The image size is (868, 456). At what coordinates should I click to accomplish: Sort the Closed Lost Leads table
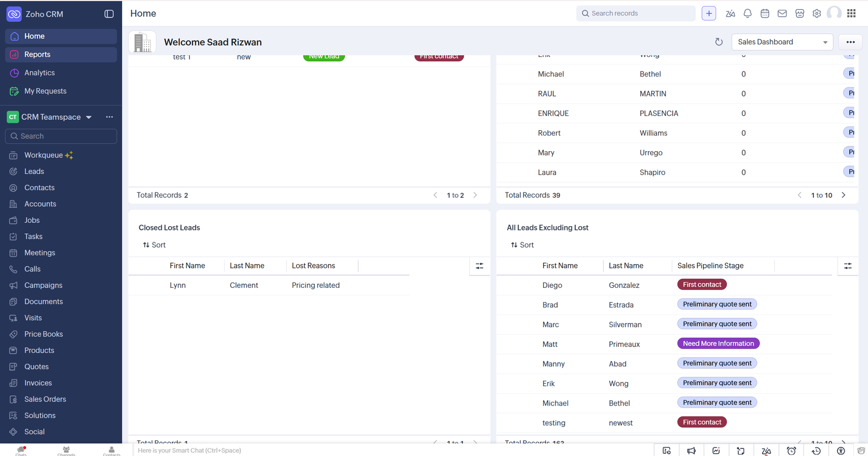[x=154, y=245]
